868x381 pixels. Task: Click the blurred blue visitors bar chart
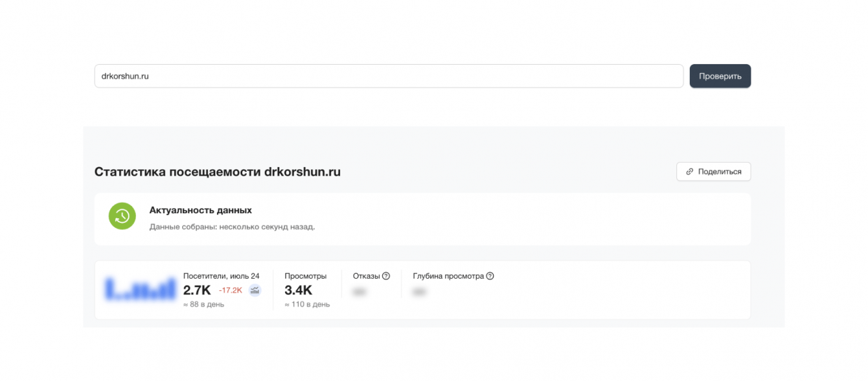[x=141, y=289]
